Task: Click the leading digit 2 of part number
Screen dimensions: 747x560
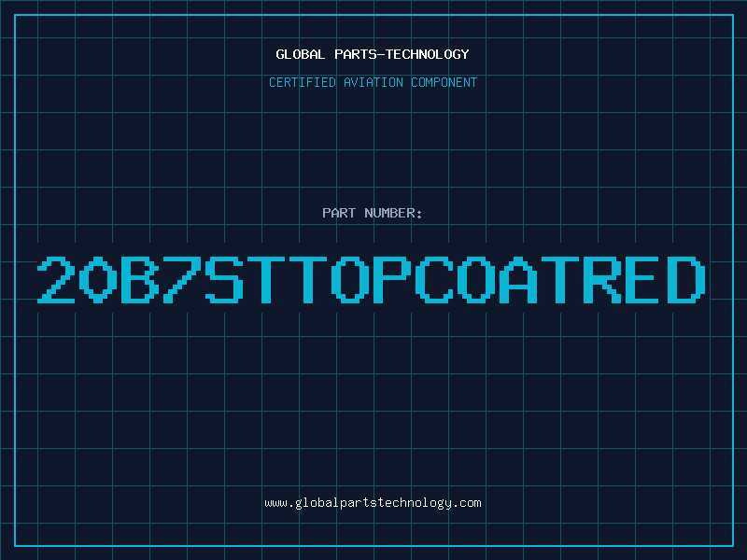Action: pyautogui.click(x=56, y=280)
